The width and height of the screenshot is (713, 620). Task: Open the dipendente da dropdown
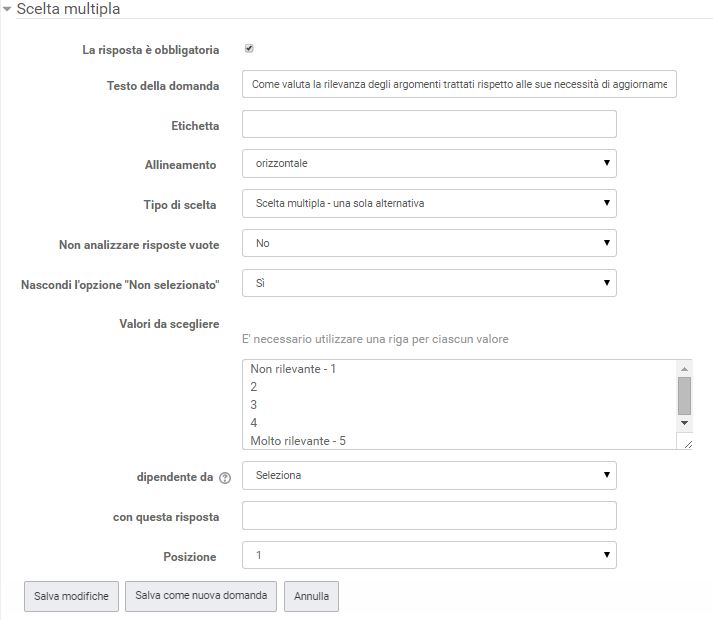(x=429, y=475)
